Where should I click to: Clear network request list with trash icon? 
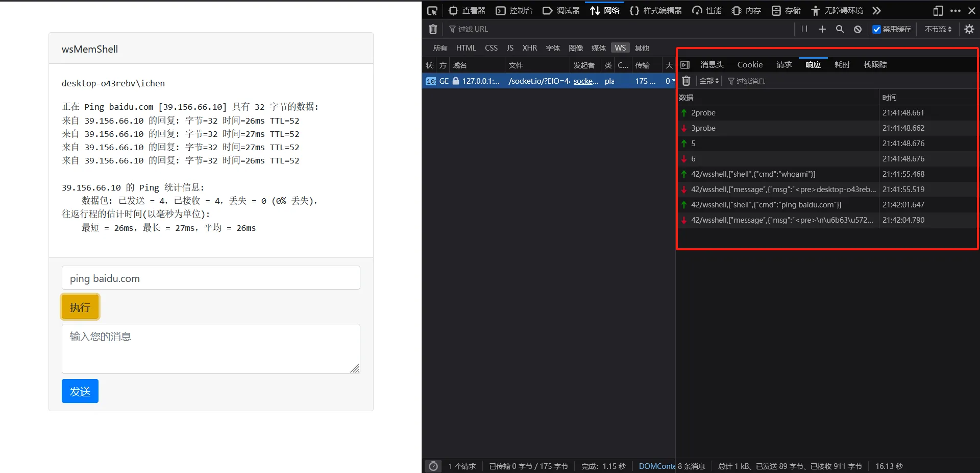coord(433,29)
